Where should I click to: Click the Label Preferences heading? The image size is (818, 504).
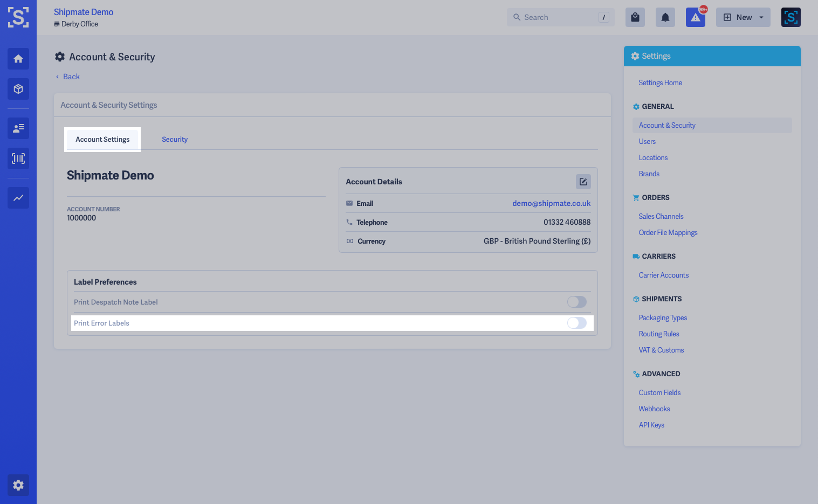105,282
